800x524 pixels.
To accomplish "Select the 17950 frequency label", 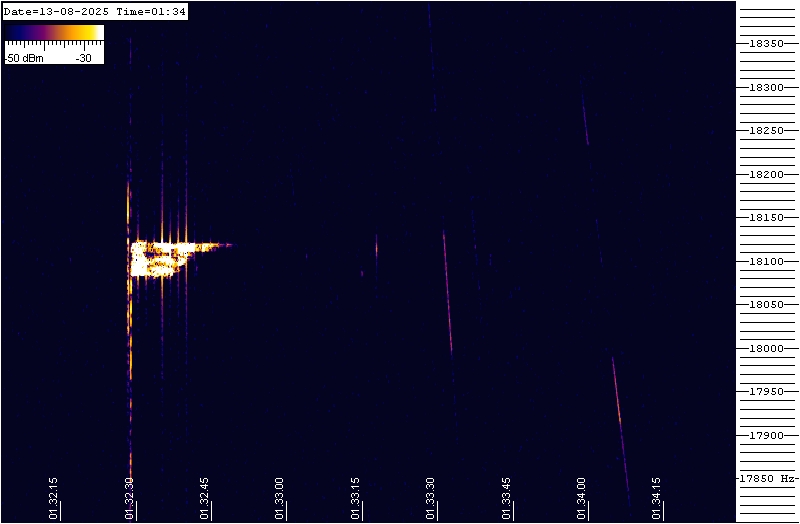I will click(766, 392).
